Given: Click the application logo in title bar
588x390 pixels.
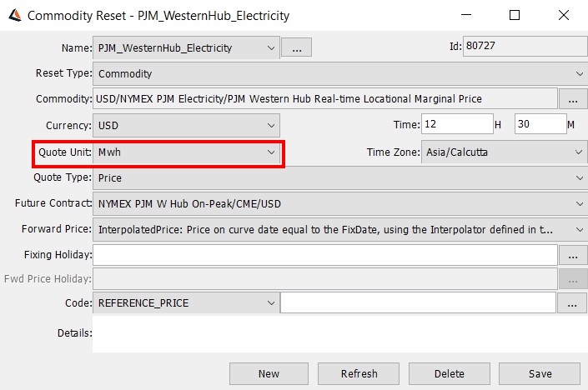Looking at the screenshot, I should point(15,15).
